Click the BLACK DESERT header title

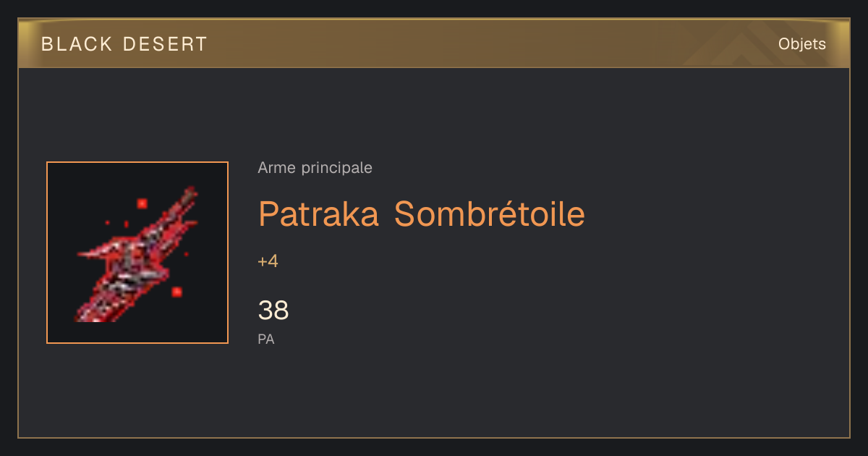(x=124, y=44)
